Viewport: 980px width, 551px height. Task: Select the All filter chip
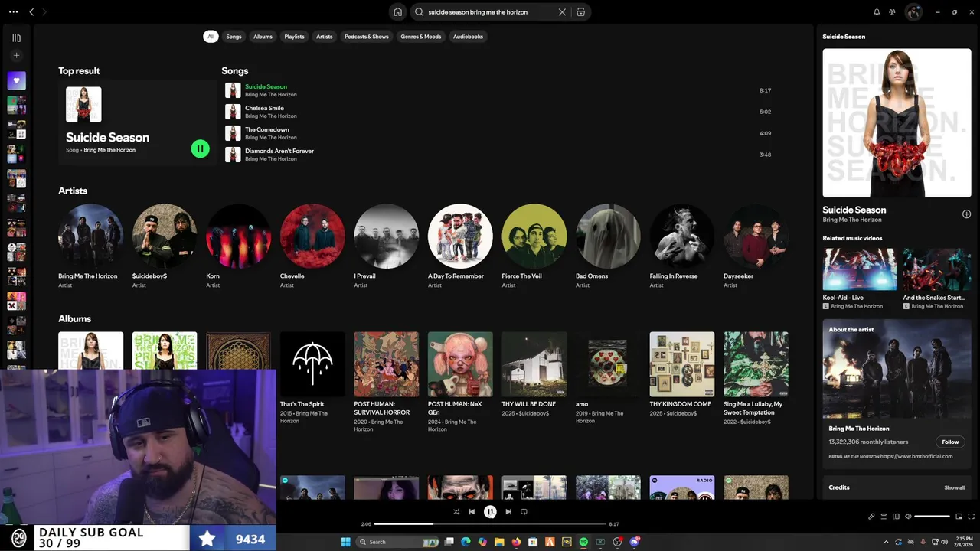(211, 37)
